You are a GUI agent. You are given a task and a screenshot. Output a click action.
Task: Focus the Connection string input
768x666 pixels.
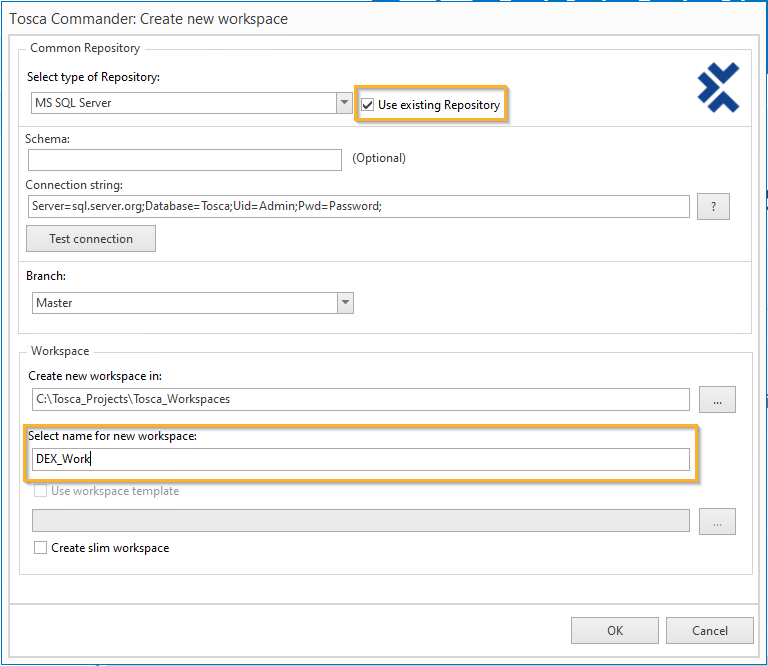pos(358,206)
